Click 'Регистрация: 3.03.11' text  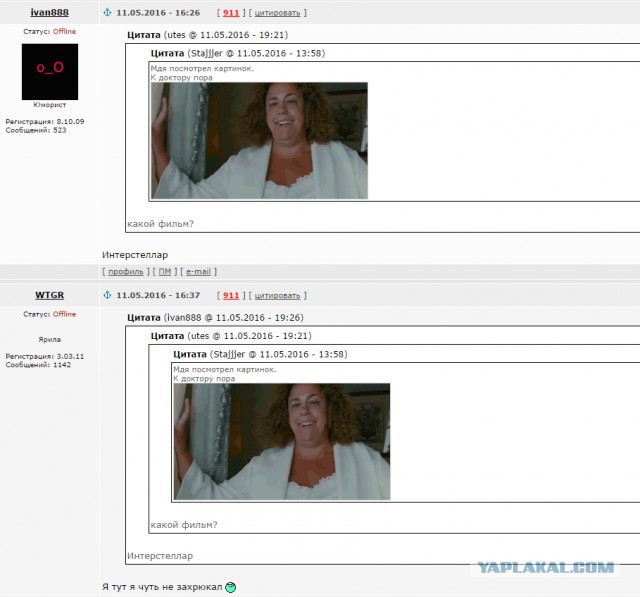[45, 356]
